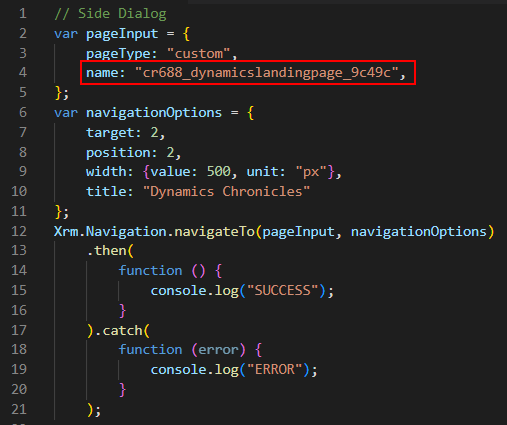Screen dimensions: 507x425
Task: Click the 'navigationOptions' declaration on line 6
Action: pos(154,113)
